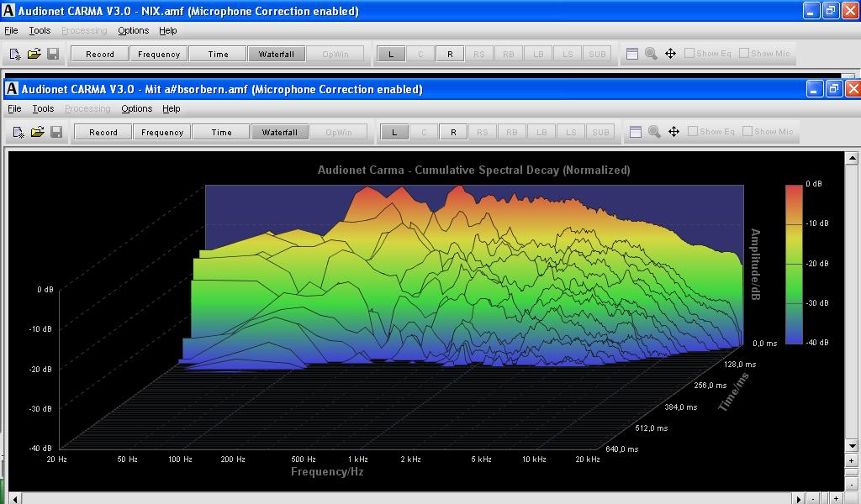Click the horizontal scrollbar left arrow below the chart

(x=15, y=498)
